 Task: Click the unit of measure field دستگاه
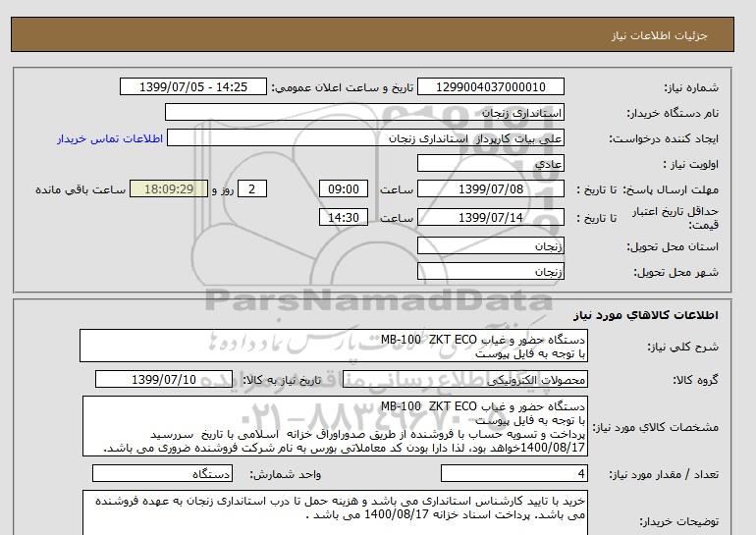point(162,474)
